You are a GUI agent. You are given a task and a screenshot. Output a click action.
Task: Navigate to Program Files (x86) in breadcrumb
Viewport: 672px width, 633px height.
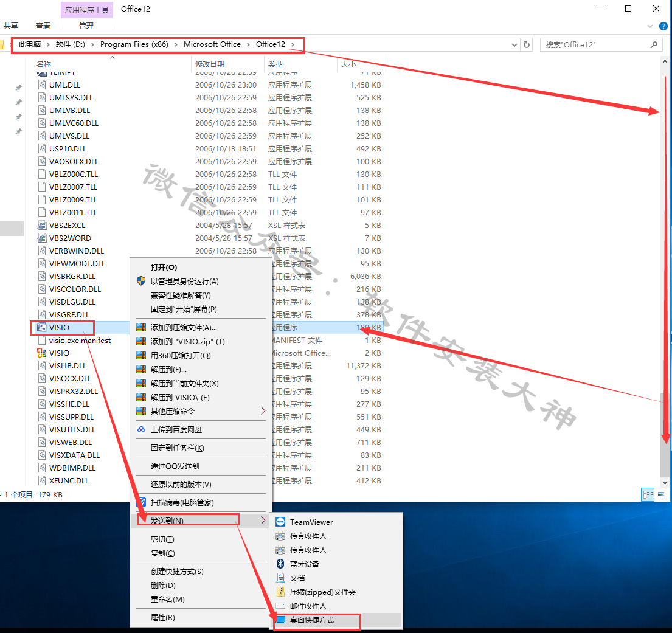134,44
